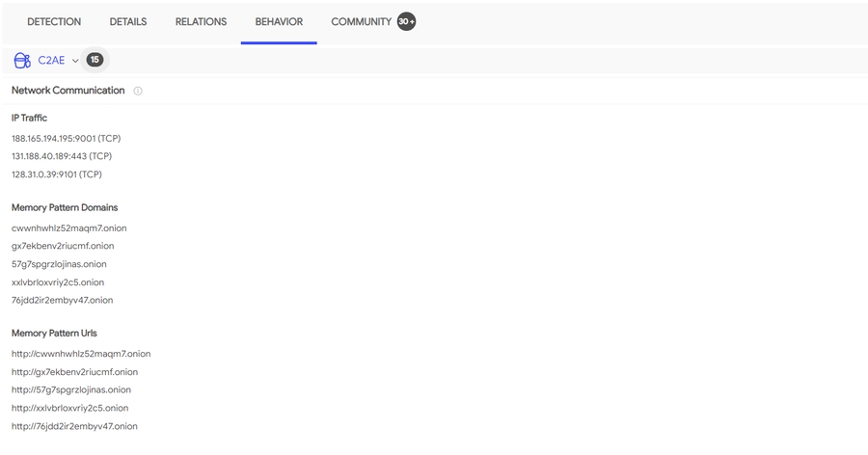868x455 pixels.
Task: Click the 128.31.0.39:9101 traffic entry
Action: pos(56,174)
